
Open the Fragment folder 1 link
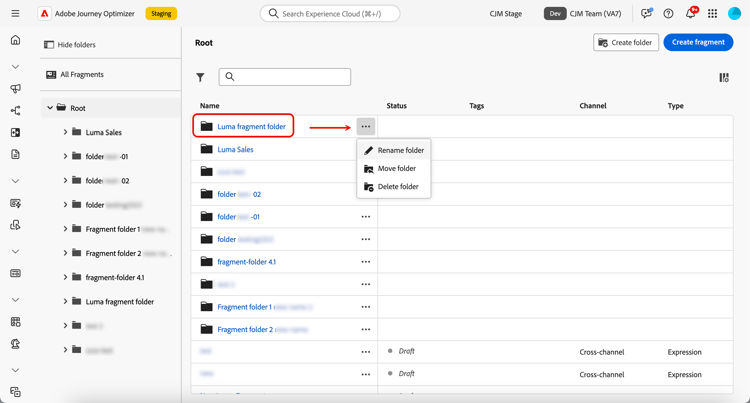point(244,307)
